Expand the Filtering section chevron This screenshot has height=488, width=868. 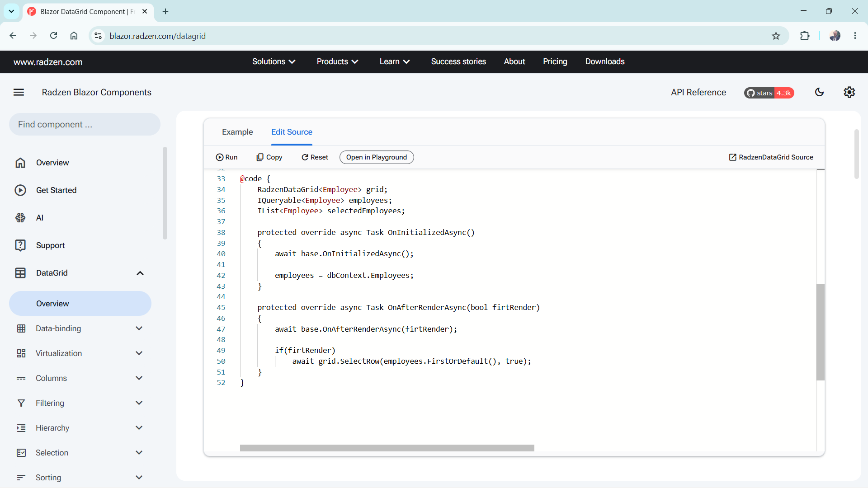[139, 403]
